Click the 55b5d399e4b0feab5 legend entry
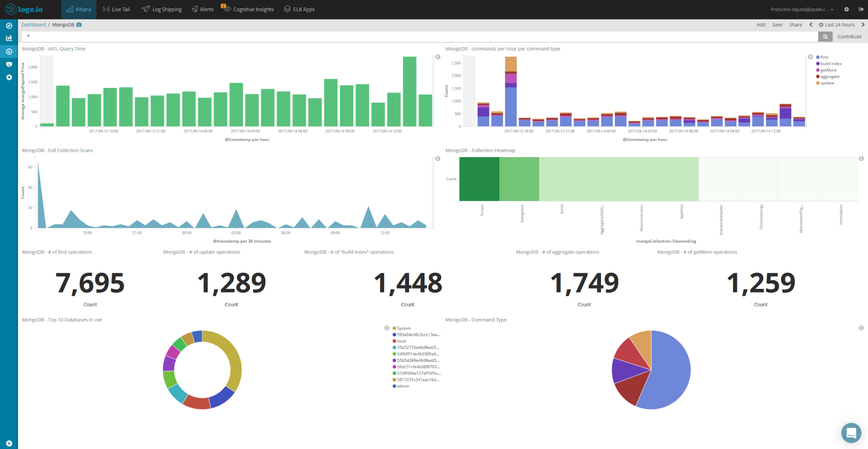The width and height of the screenshot is (868, 449). click(x=416, y=360)
